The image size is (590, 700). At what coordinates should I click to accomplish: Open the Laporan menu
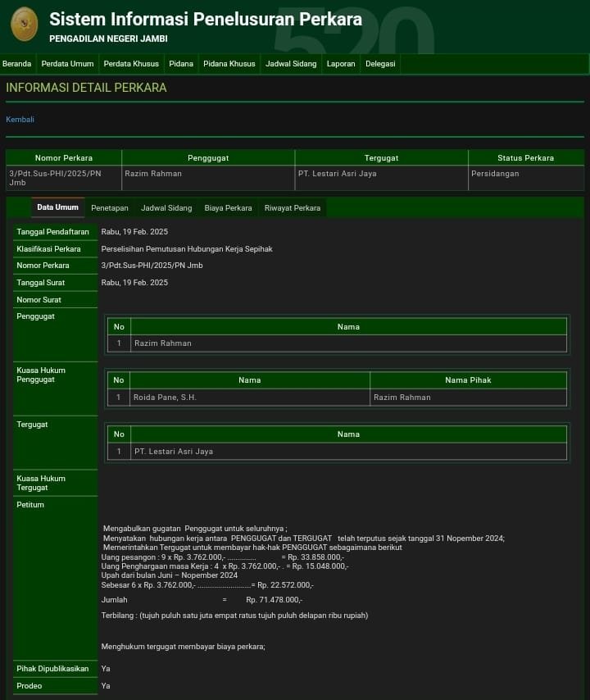pyautogui.click(x=341, y=64)
